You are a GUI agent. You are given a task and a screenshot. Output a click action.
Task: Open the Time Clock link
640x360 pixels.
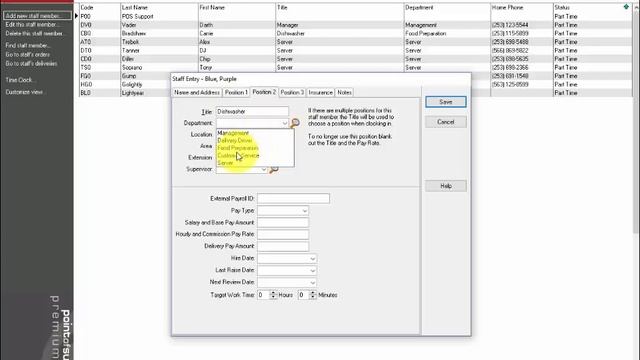(20, 80)
